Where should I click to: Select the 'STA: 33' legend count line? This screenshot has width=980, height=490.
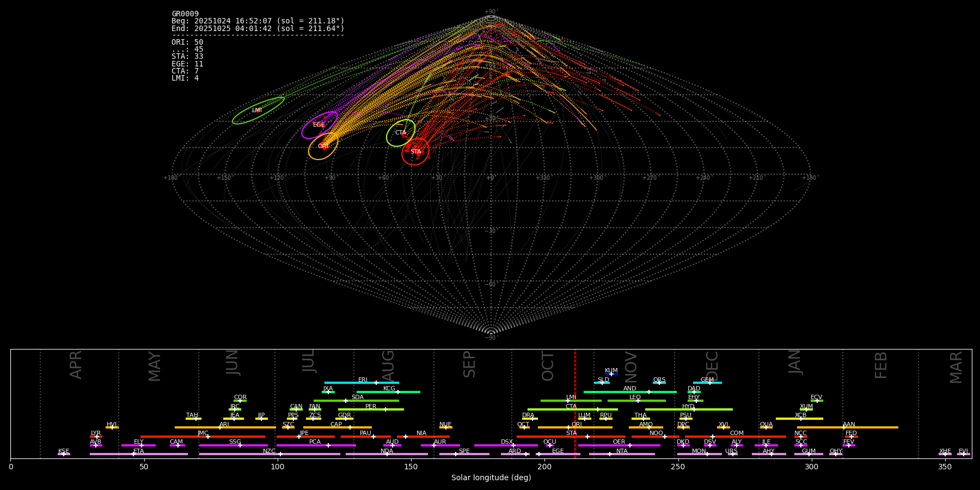tap(187, 57)
